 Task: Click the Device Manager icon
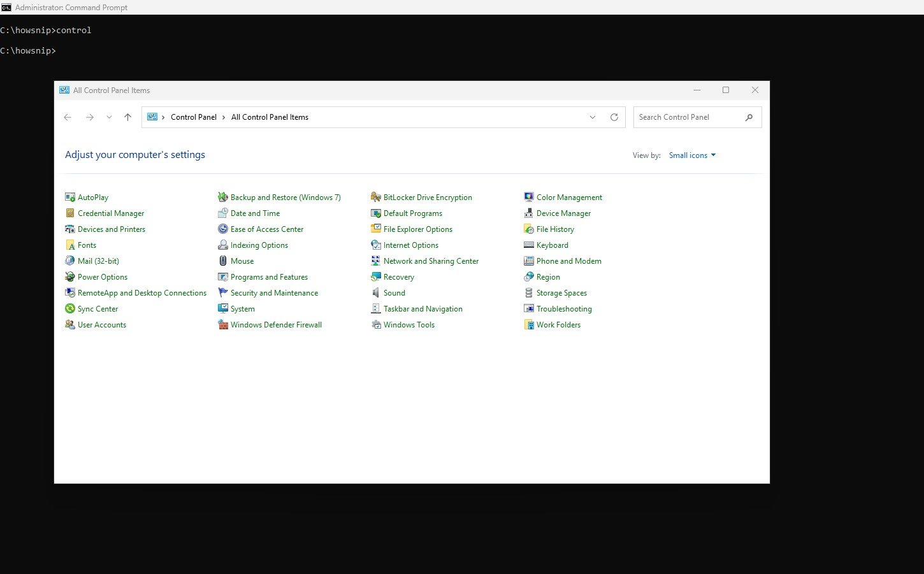click(529, 213)
